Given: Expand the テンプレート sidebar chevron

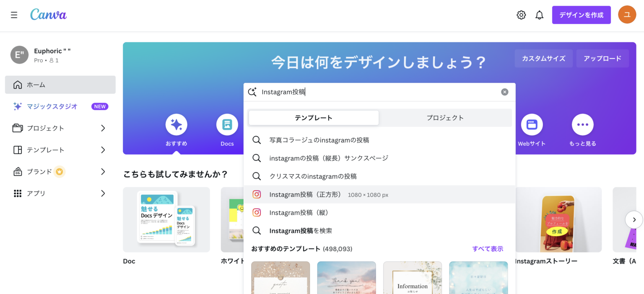Looking at the screenshot, I should coord(103,150).
